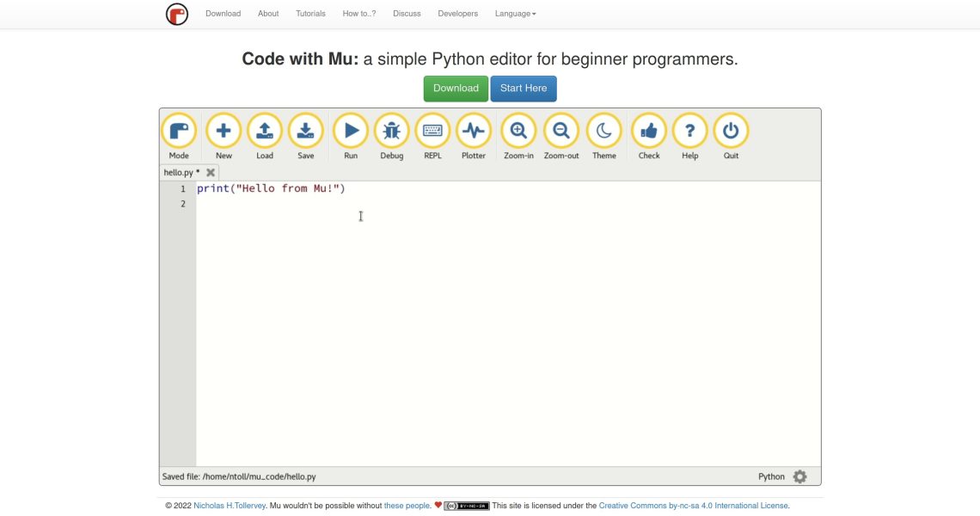This screenshot has width=980, height=516.
Task: Click the Zoom-in magnifier icon
Action: tap(518, 132)
